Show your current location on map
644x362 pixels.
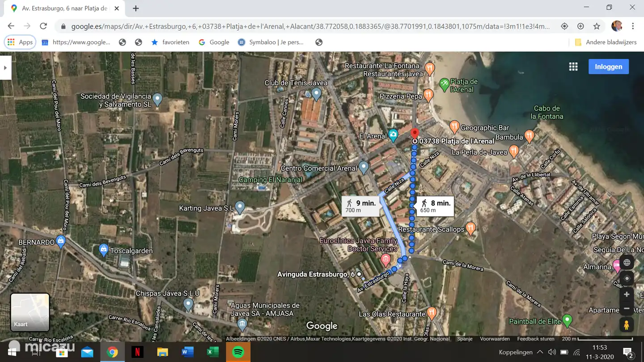[x=627, y=278]
